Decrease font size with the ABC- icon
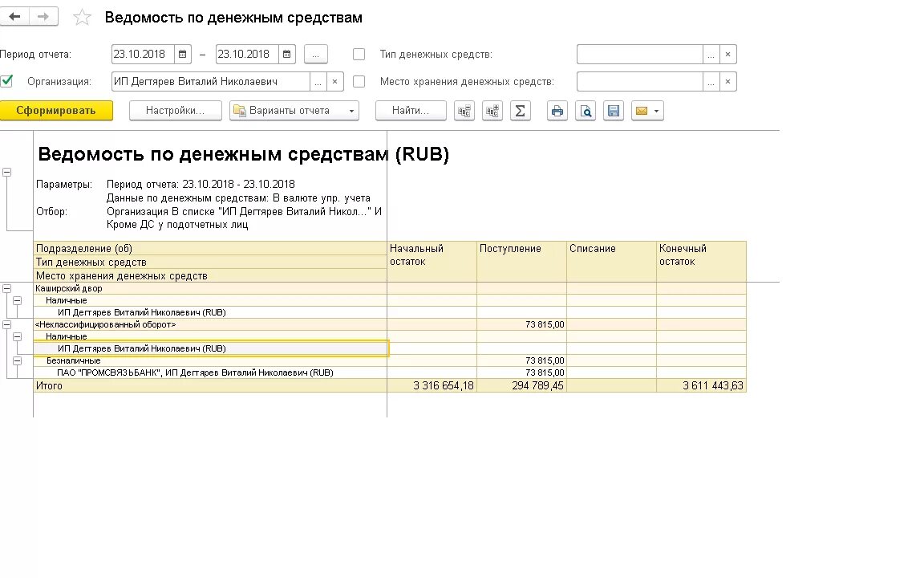Image resolution: width=924 pixels, height=578 pixels. 464,110
